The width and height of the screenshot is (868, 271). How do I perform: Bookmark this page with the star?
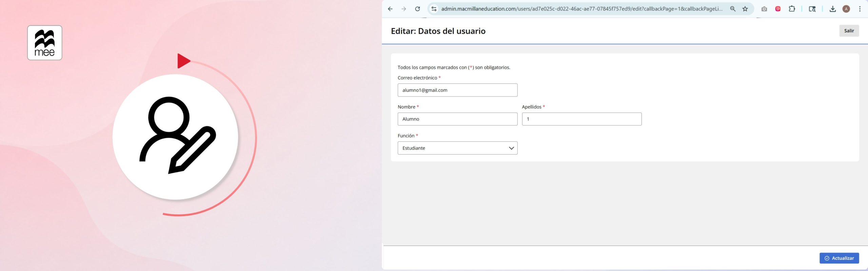(x=745, y=9)
